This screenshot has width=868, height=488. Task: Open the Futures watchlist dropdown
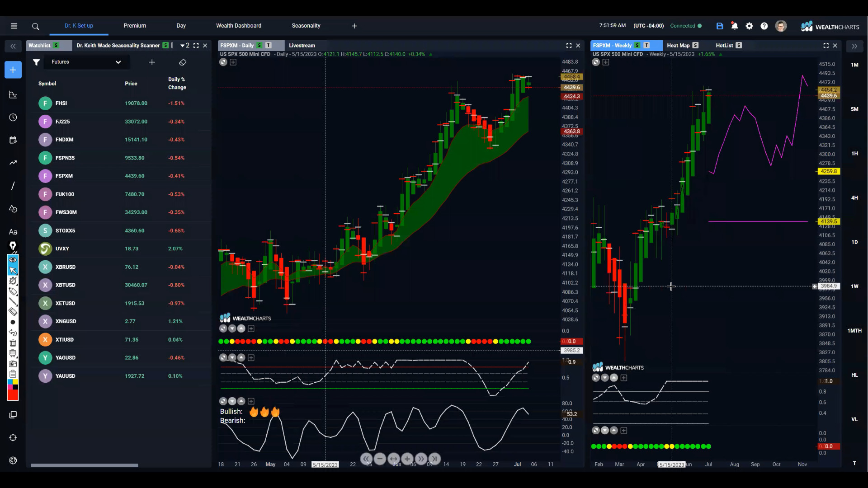tap(87, 62)
